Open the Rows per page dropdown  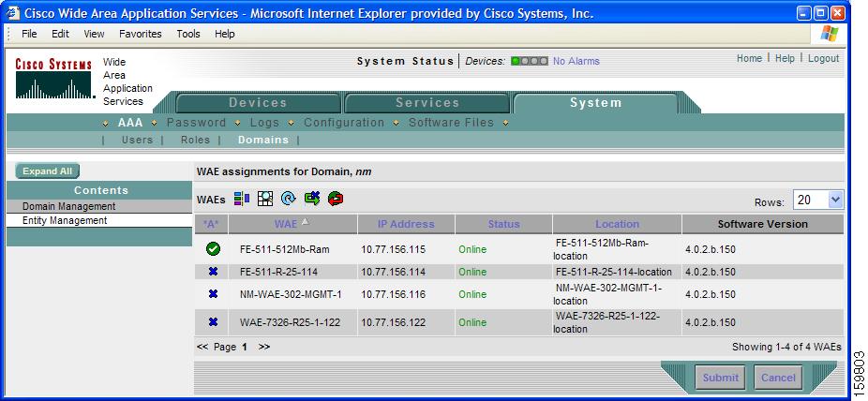818,200
